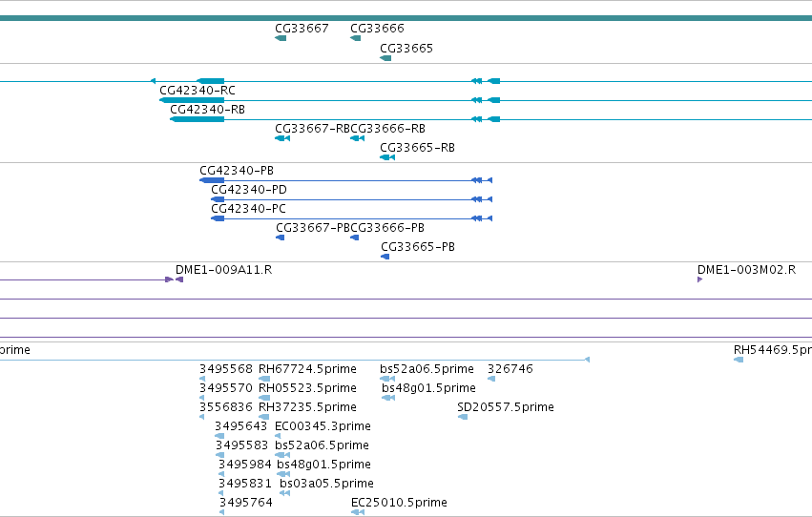Click bs52a06.5prime next to 3495583

323,446
